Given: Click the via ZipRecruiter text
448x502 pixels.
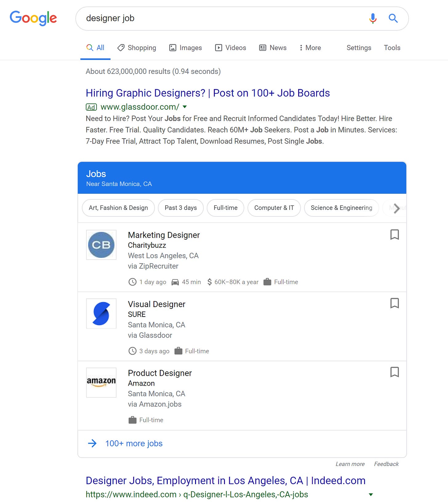Looking at the screenshot, I should tap(153, 266).
